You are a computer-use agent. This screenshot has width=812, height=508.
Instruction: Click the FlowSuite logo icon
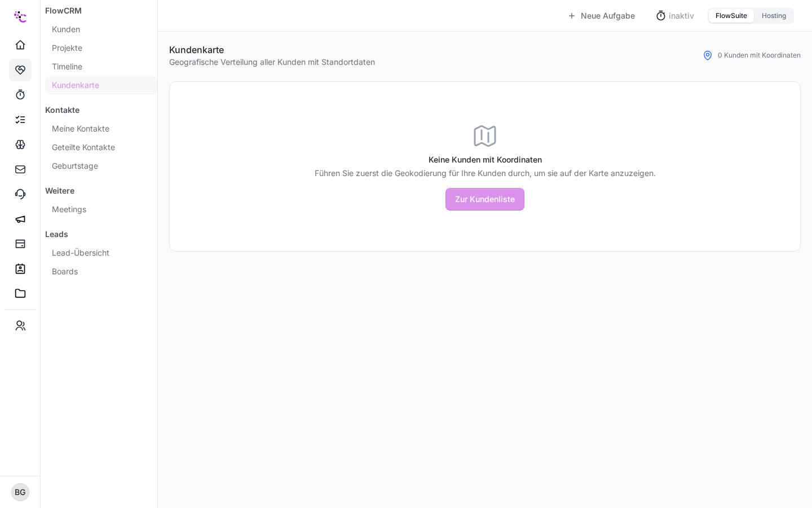pos(20,16)
